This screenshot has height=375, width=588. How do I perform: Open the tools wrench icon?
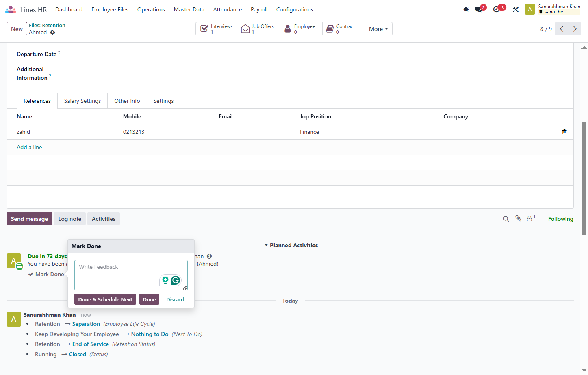pos(516,9)
